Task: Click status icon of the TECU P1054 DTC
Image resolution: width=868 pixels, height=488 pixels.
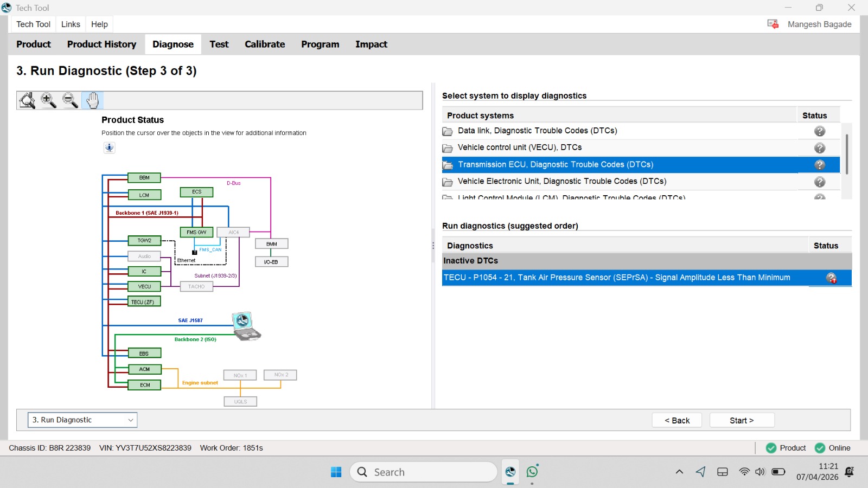Action: pyautogui.click(x=831, y=278)
